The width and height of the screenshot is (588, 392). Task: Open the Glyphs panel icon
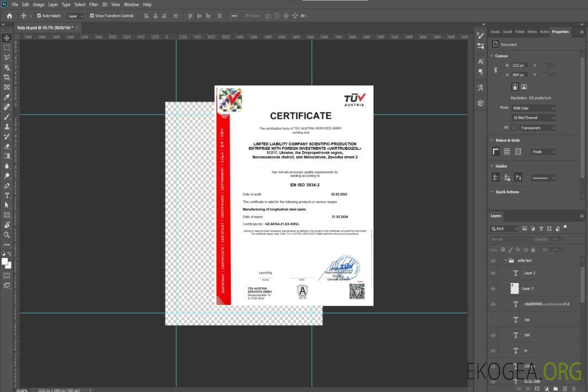481,88
